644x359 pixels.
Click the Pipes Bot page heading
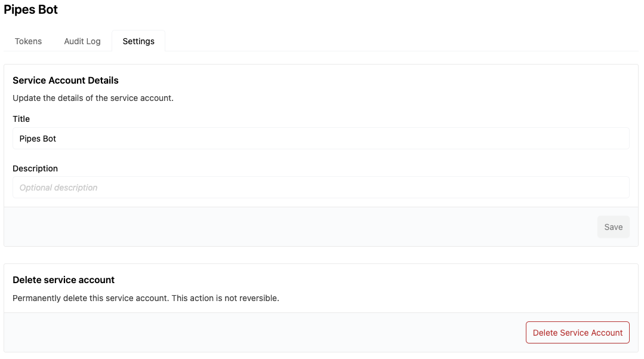[31, 10]
